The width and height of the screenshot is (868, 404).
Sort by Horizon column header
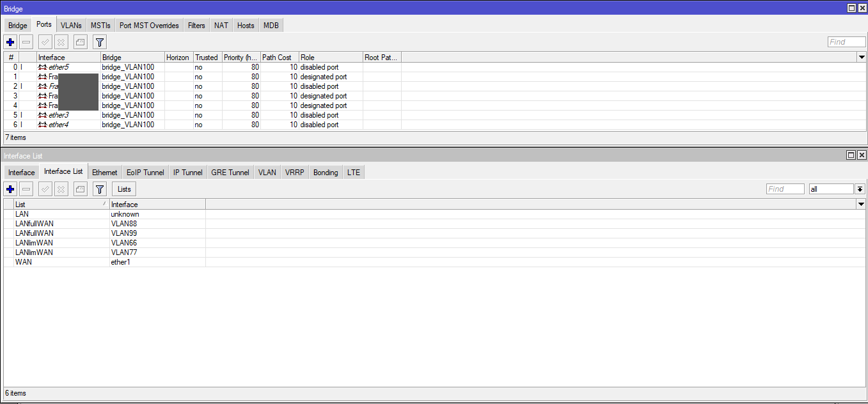[x=178, y=58]
